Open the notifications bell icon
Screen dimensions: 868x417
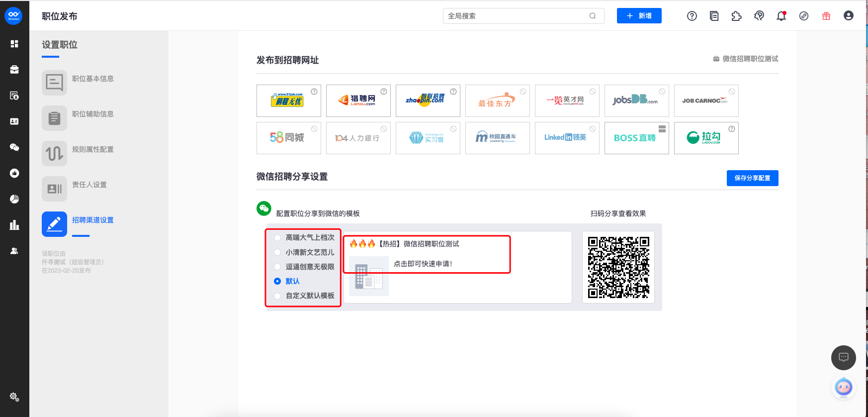(x=781, y=16)
